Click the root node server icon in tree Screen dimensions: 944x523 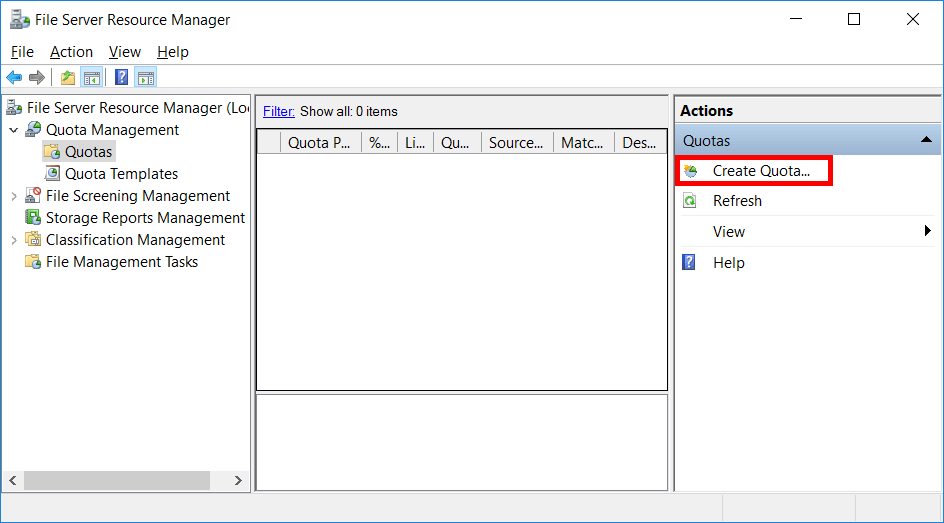point(14,108)
